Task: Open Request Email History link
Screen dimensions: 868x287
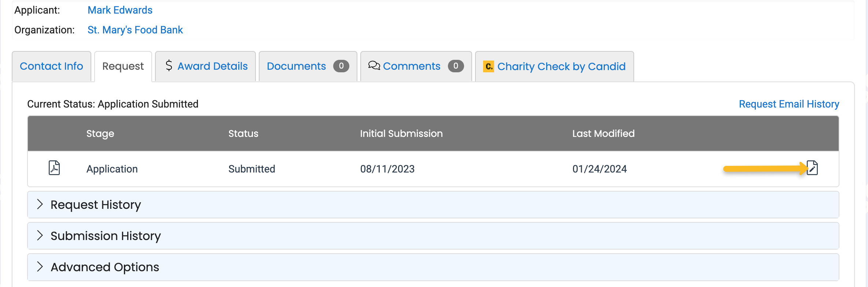Action: 789,104
